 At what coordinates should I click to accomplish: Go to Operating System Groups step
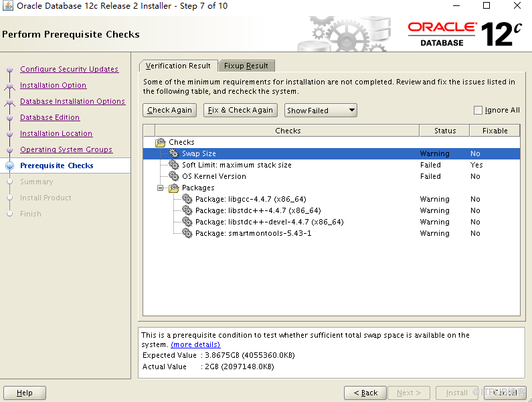point(66,149)
